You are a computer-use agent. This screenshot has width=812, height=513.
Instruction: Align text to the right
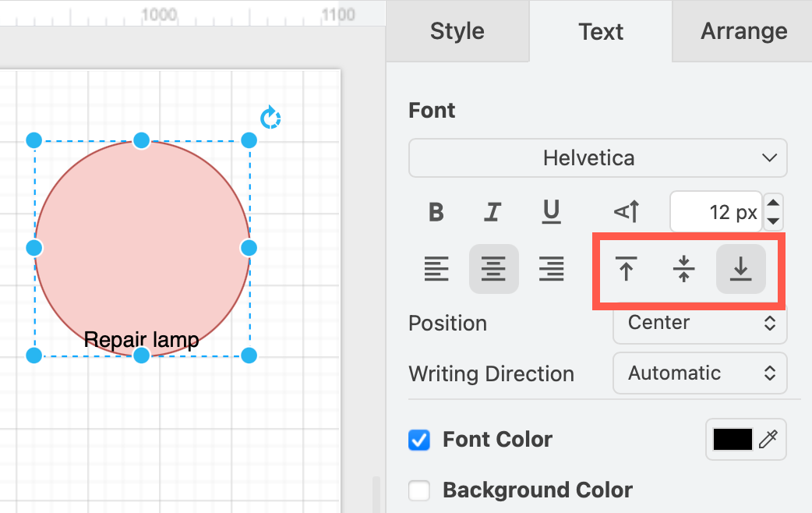click(x=551, y=268)
